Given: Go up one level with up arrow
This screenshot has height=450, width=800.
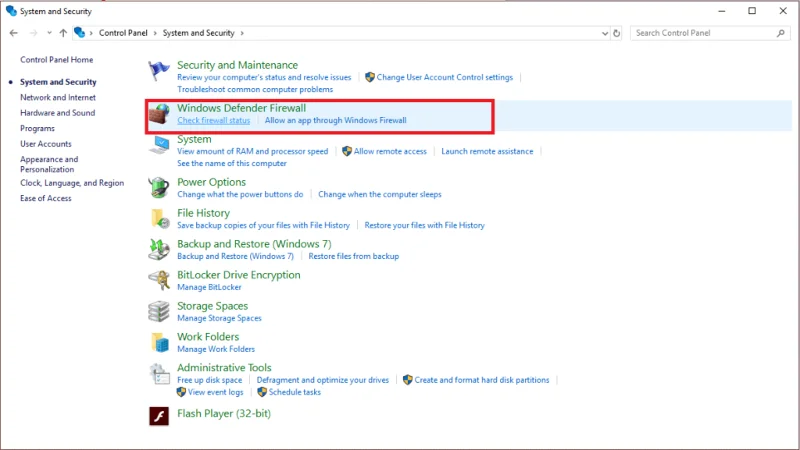Looking at the screenshot, I should 63,33.
